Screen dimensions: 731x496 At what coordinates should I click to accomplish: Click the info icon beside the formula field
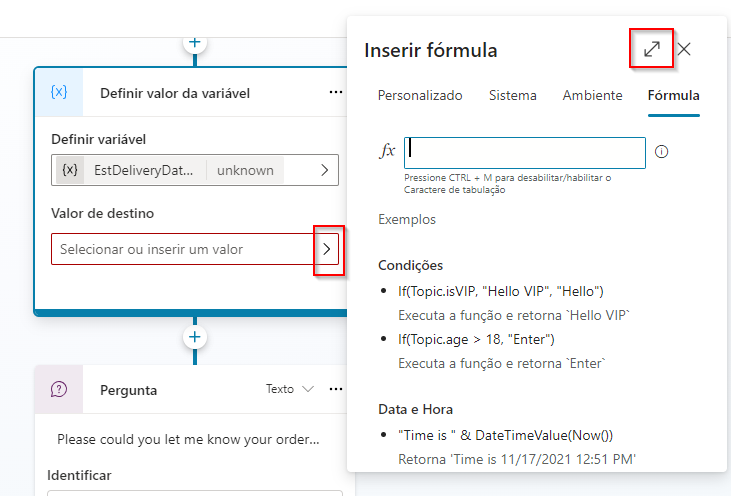tap(661, 152)
